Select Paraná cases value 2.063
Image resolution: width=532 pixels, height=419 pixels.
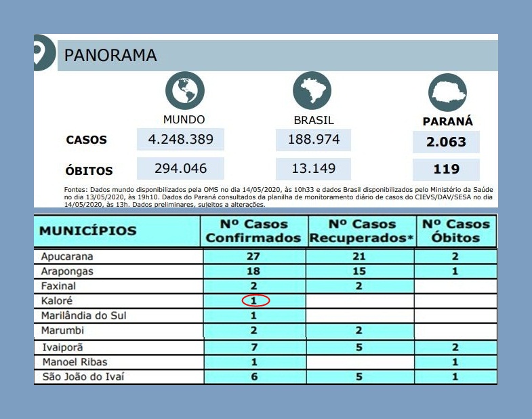click(x=446, y=142)
